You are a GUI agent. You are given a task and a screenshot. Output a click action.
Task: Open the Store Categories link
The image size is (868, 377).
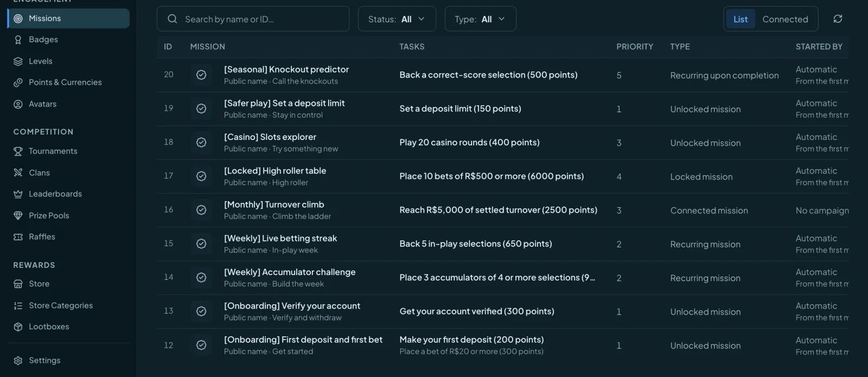(61, 305)
